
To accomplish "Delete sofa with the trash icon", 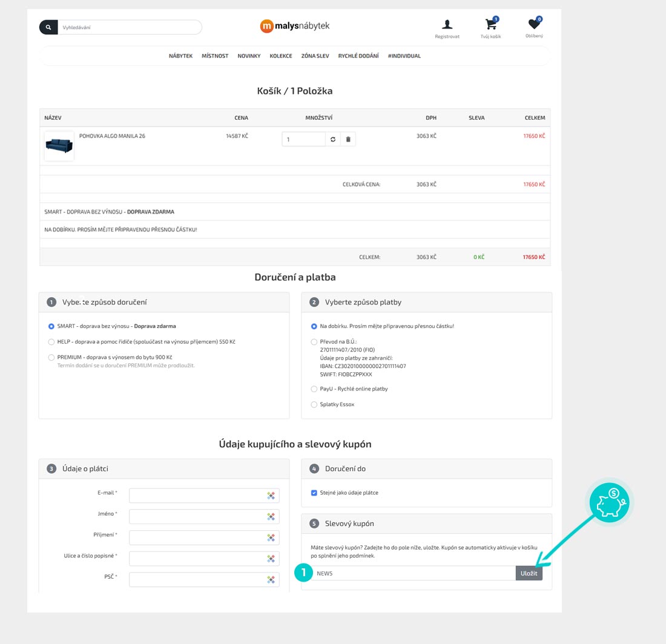I will point(348,139).
